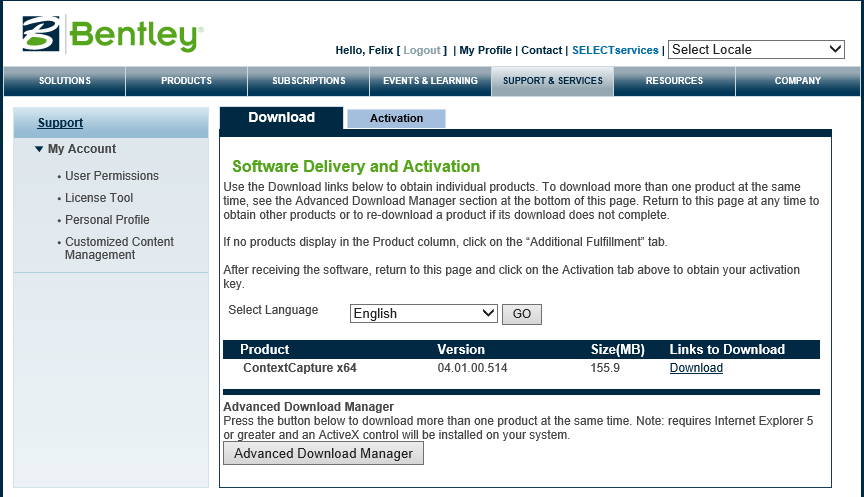Click the Links to Download column header
The height and width of the screenshot is (497, 864).
tap(727, 350)
